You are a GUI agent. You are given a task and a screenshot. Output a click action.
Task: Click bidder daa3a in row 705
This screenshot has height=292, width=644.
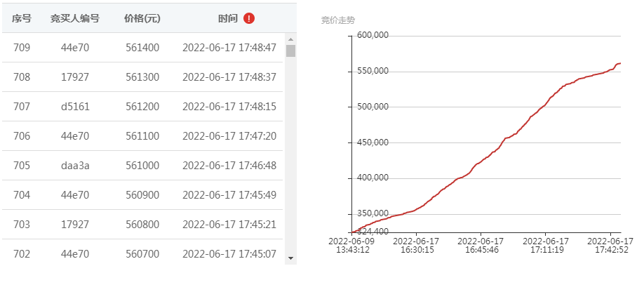pyautogui.click(x=75, y=166)
